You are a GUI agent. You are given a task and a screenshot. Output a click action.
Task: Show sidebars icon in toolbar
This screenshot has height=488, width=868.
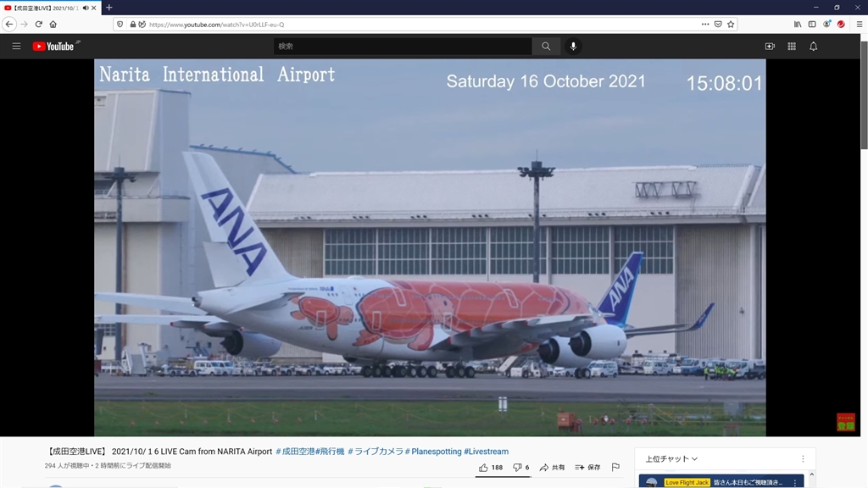[x=812, y=25]
